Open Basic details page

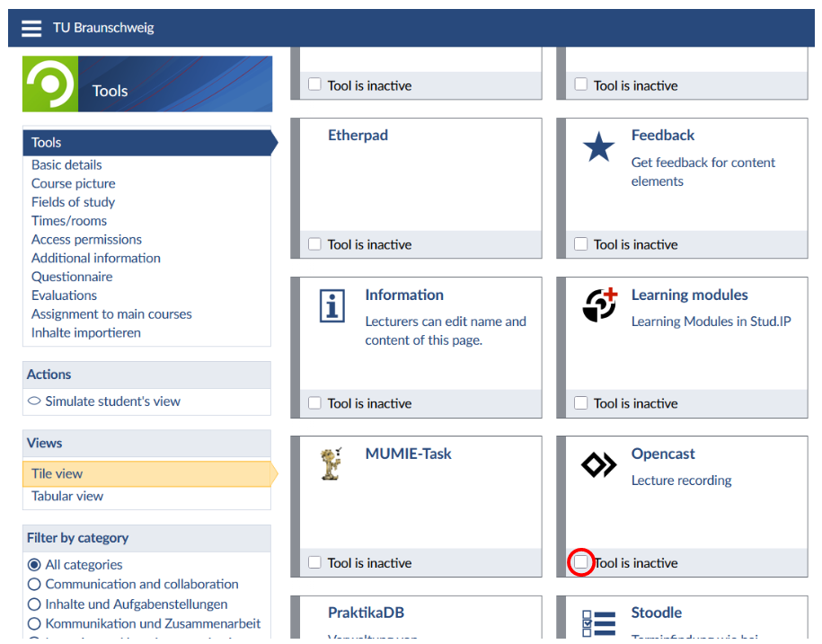click(x=66, y=165)
